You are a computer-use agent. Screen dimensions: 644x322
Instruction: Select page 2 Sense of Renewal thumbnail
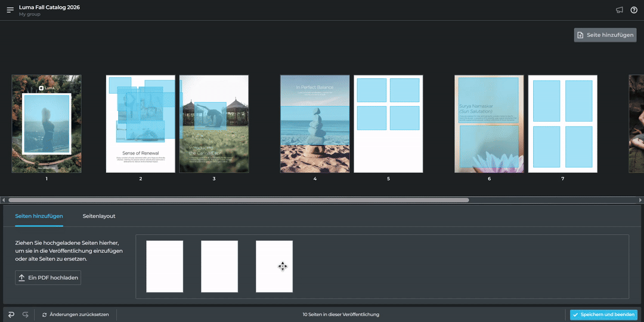(141, 123)
